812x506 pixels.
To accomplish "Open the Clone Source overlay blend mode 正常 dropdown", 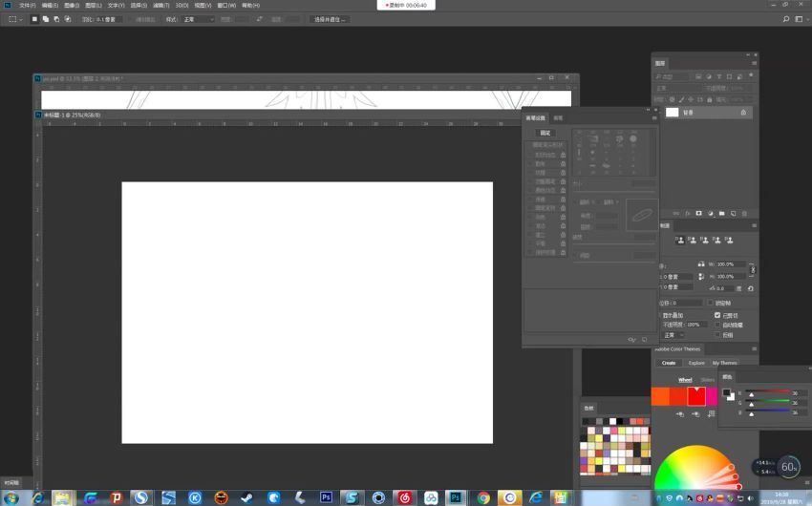I will click(x=673, y=335).
